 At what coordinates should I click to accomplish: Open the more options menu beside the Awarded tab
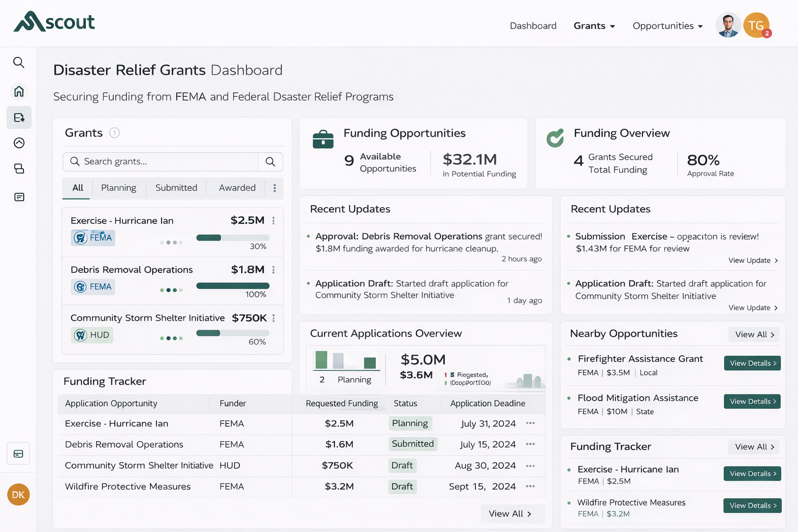click(x=274, y=188)
